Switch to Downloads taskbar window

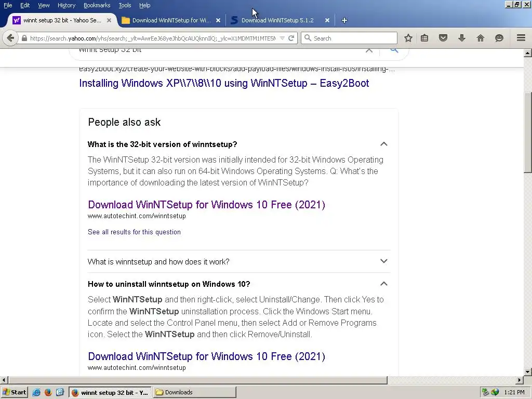pos(194,392)
